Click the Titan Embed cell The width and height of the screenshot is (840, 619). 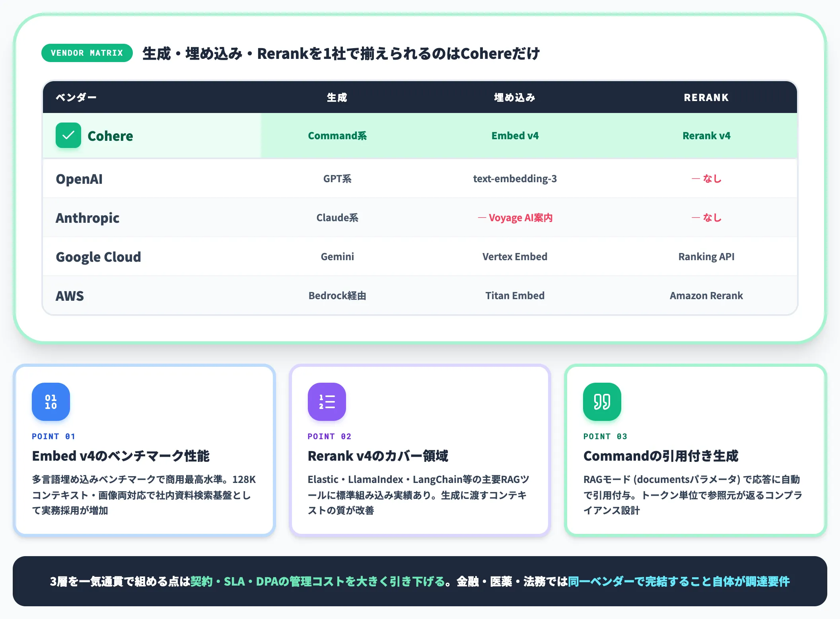click(x=515, y=296)
